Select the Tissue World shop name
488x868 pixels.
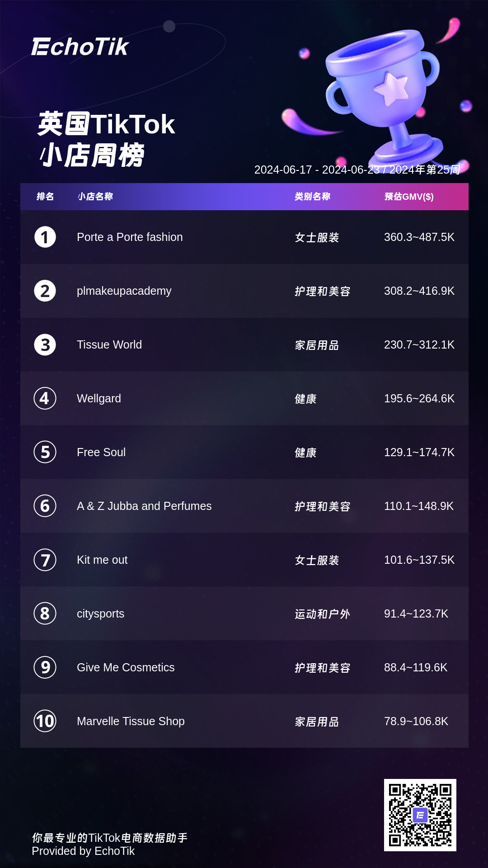[x=109, y=345]
